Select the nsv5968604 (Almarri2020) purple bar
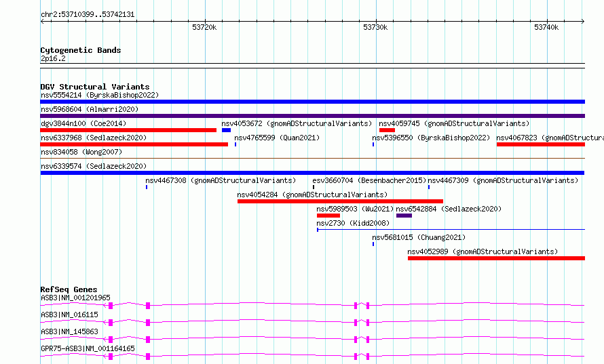This screenshot has width=604, height=364. (312, 116)
